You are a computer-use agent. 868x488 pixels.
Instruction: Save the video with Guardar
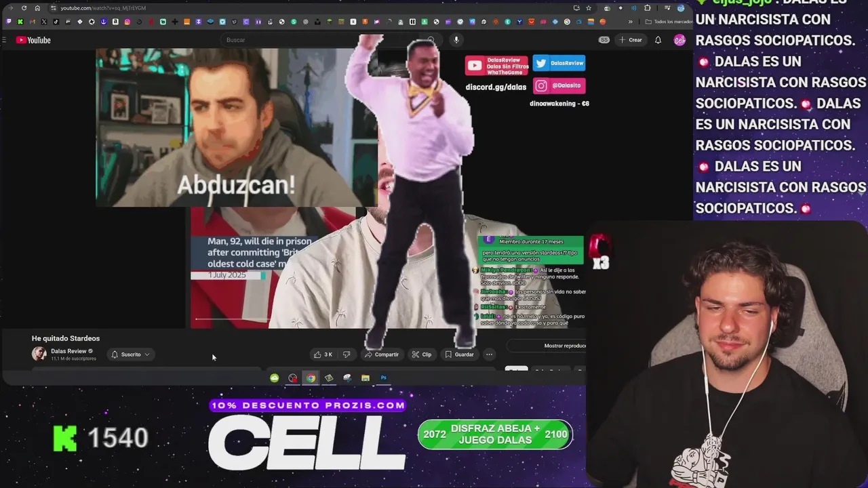(x=459, y=354)
